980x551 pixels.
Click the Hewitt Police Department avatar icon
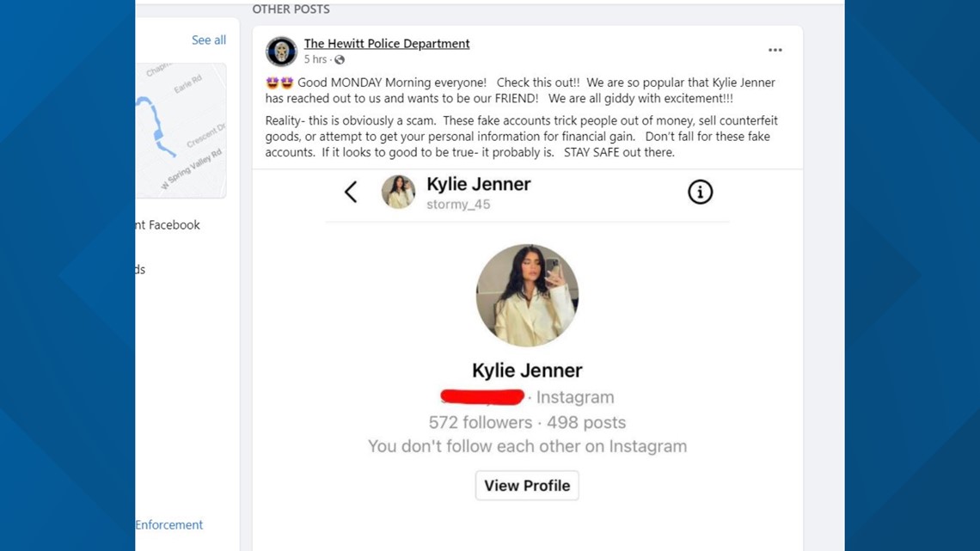(281, 52)
